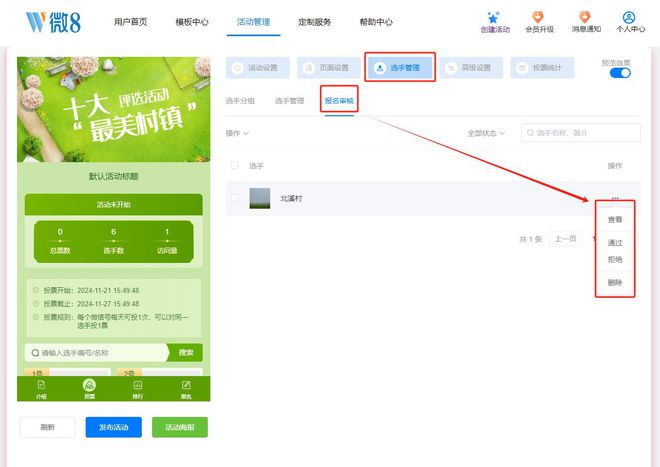Click the 活动设置 button icon
Viewport: 660px width, 467px height.
(238, 68)
